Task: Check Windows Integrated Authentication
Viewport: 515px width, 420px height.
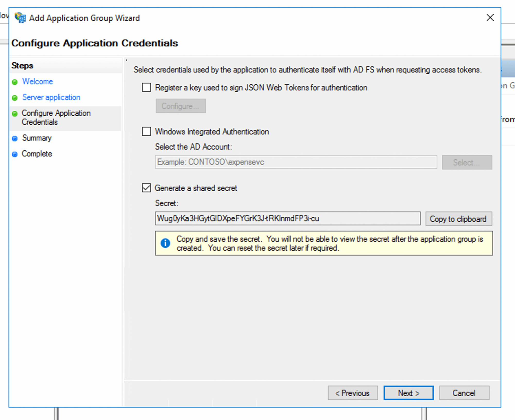Action: click(x=147, y=132)
